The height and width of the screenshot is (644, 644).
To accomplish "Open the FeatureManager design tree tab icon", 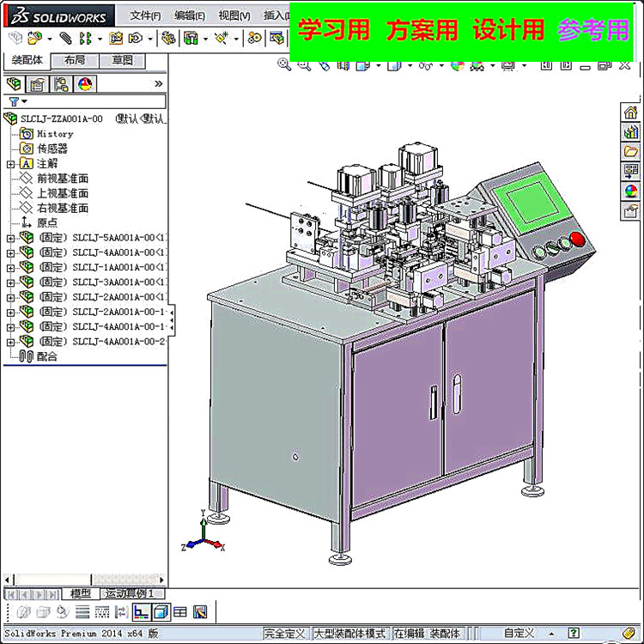I will 14,84.
